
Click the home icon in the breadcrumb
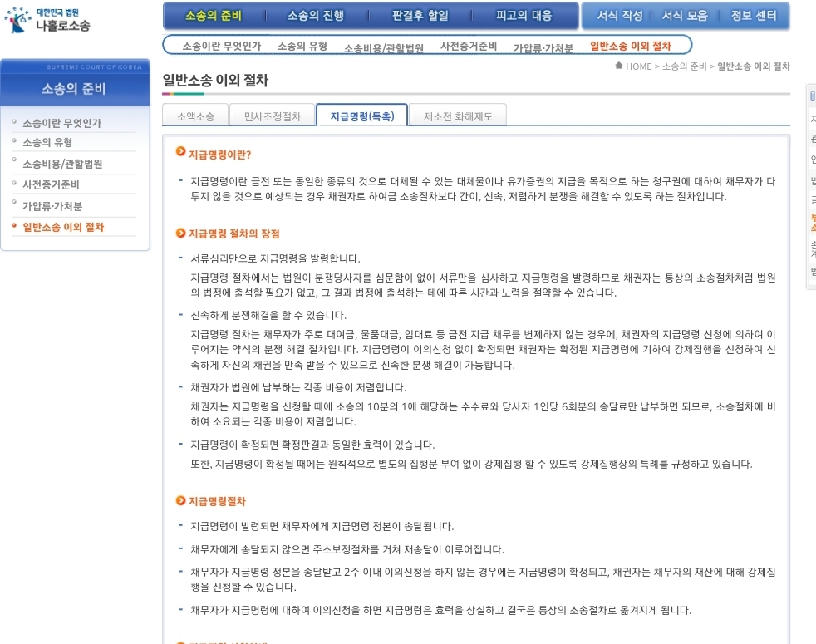coord(618,66)
